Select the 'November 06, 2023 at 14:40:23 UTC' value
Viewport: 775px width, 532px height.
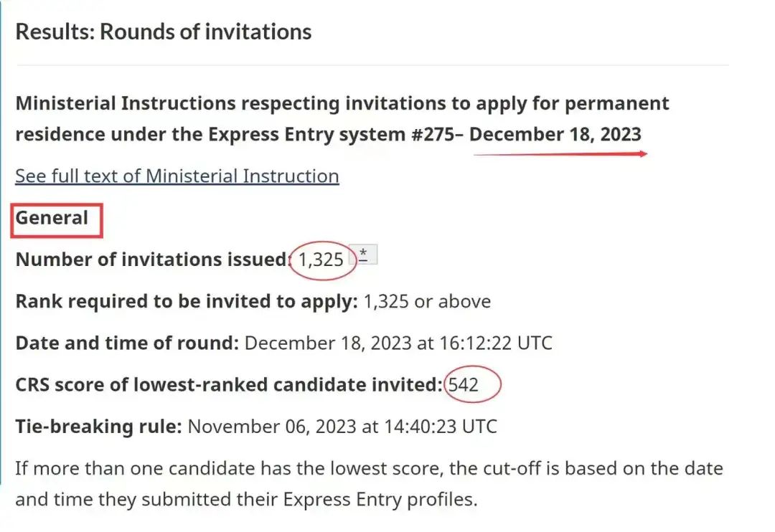tap(342, 427)
